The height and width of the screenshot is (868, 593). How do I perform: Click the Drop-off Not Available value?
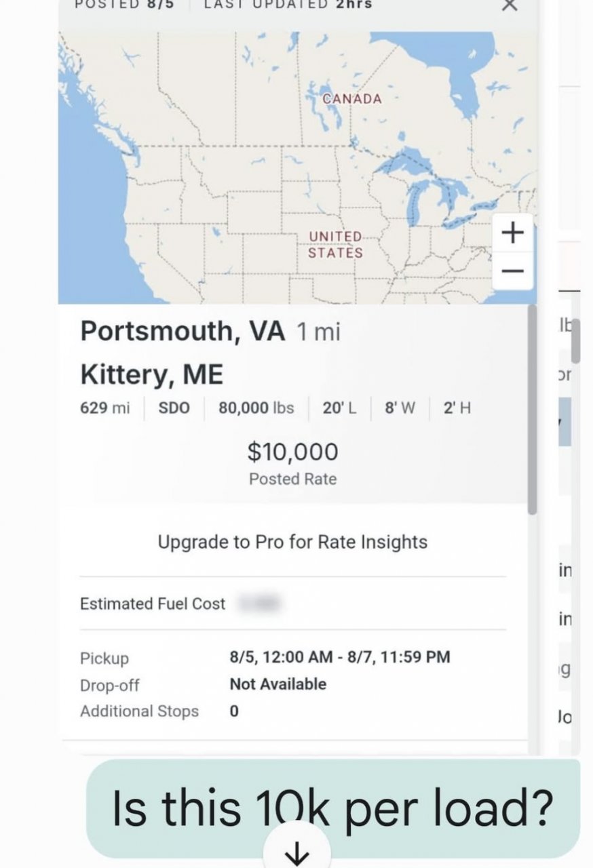coord(278,684)
